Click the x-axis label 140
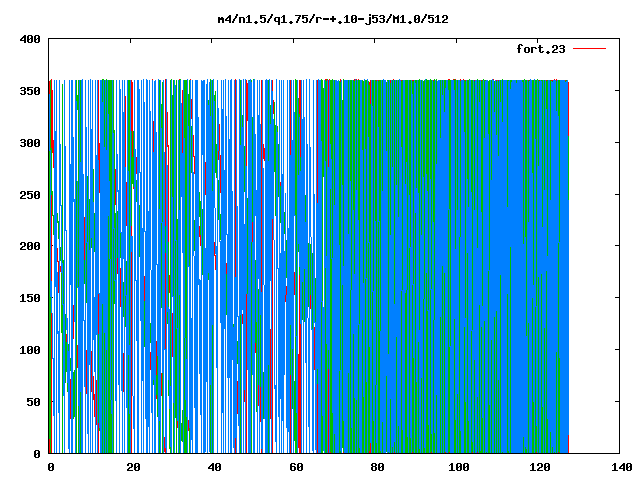The width and height of the screenshot is (640, 480). [x=622, y=467]
